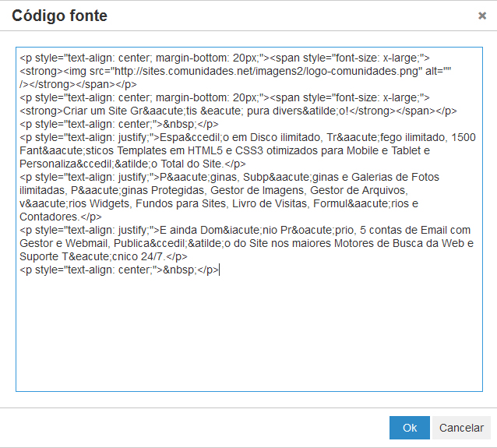Click the logo-comunidades.png image URL text
497x448 pixels.
[x=266, y=71]
